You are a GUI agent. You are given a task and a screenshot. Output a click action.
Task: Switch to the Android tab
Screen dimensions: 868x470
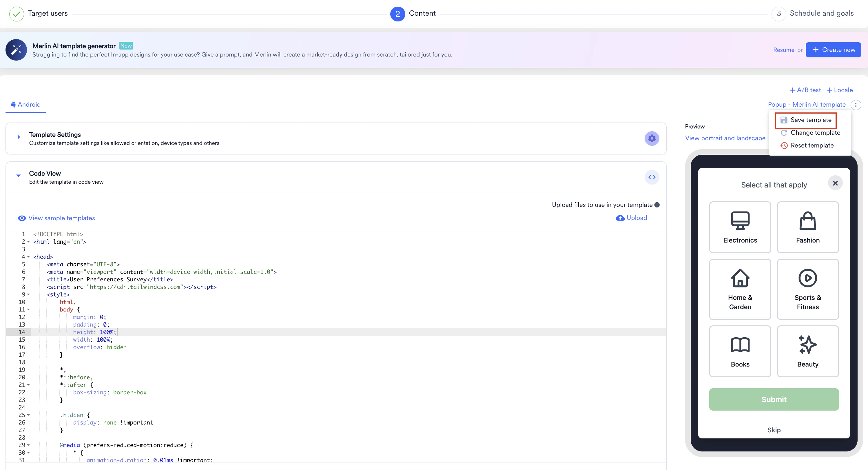[26, 104]
